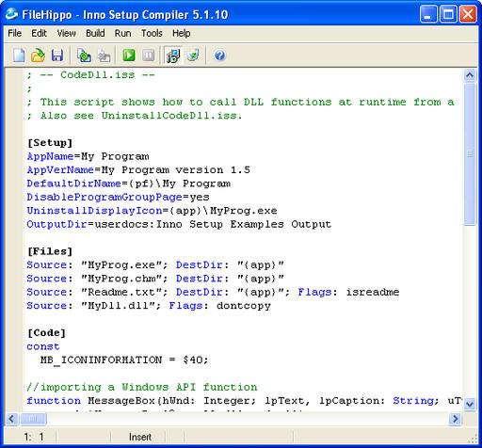The image size is (482, 448).
Task: Click the Pause toolbar icon
Action: tap(148, 56)
